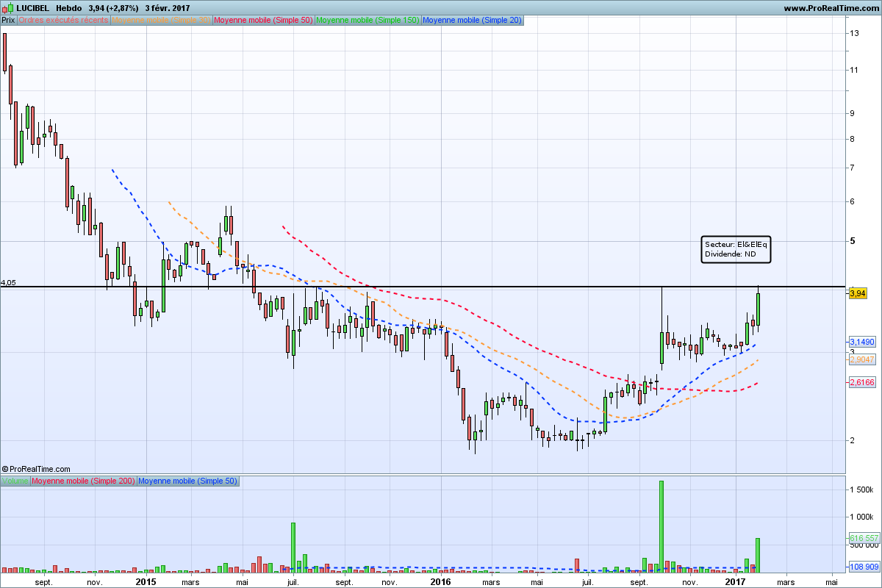The height and width of the screenshot is (588, 882).
Task: Open the orange Moyenne mobile Simple 30 label
Action: point(162,20)
